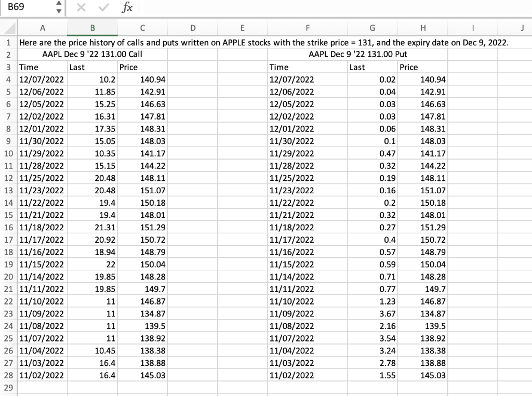Select column D header

coord(193,28)
